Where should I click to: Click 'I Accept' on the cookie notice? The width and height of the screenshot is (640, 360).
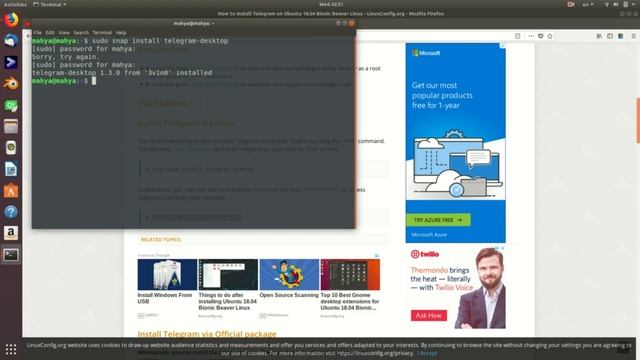click(x=427, y=353)
